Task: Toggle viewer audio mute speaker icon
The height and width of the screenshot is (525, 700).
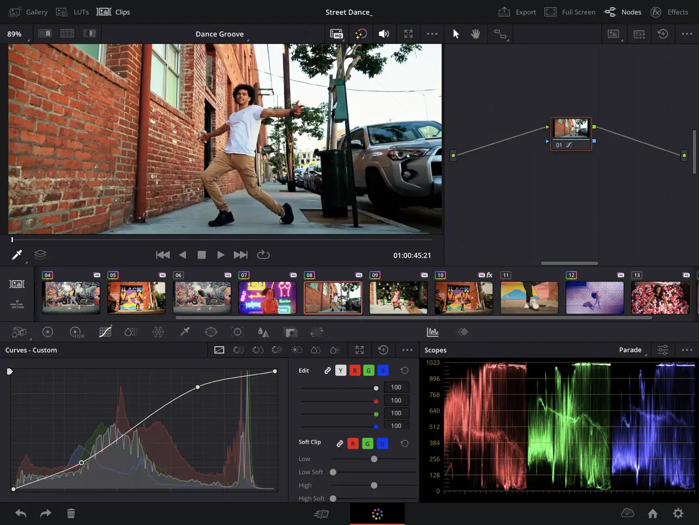Action: tap(383, 34)
